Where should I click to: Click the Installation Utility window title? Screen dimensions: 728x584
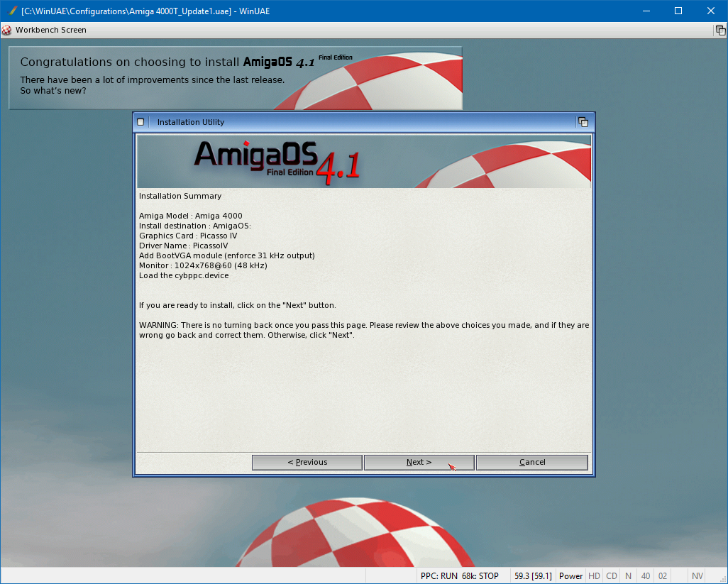pos(191,122)
